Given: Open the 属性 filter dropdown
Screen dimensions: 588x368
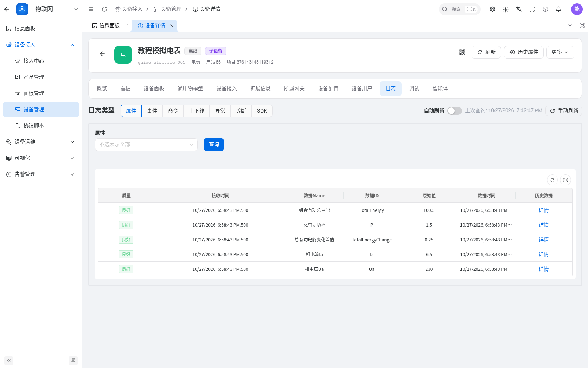Looking at the screenshot, I should [146, 145].
